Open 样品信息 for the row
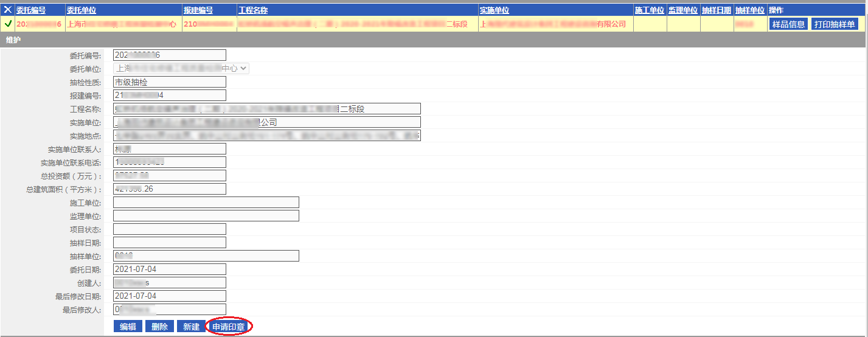Viewport: 868px width, 337px height. click(788, 24)
